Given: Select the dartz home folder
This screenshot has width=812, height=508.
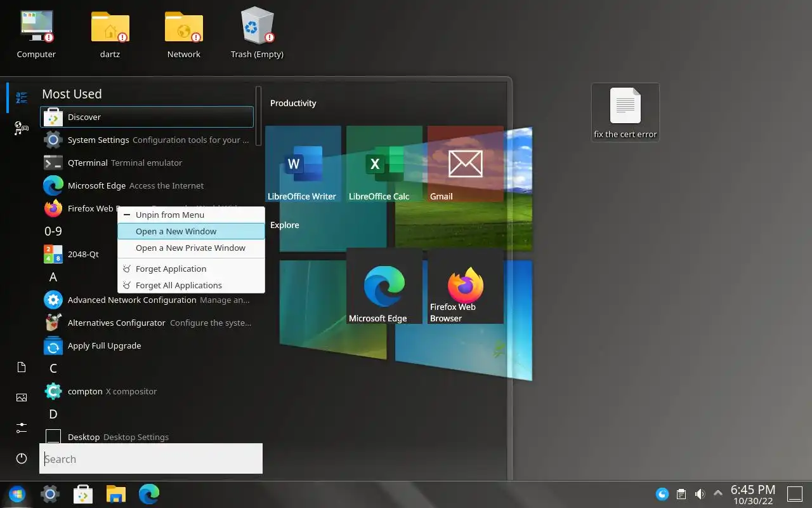Looking at the screenshot, I should pos(110,34).
